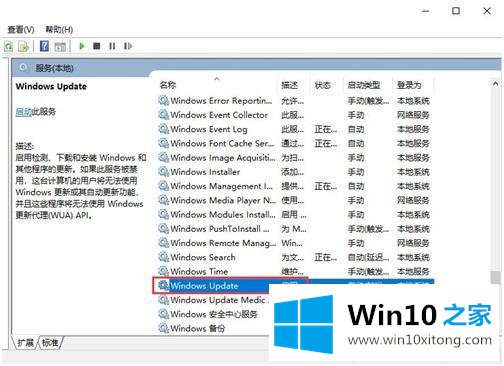Image resolution: width=504 pixels, height=366 pixels.
Task: Select Windows Event Log gear icon
Action: click(x=163, y=129)
